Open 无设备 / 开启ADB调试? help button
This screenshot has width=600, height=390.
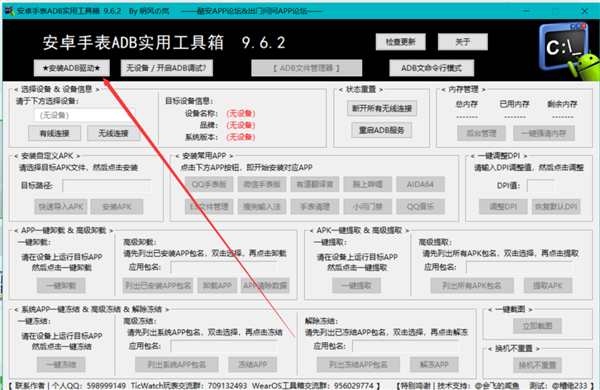click(166, 68)
